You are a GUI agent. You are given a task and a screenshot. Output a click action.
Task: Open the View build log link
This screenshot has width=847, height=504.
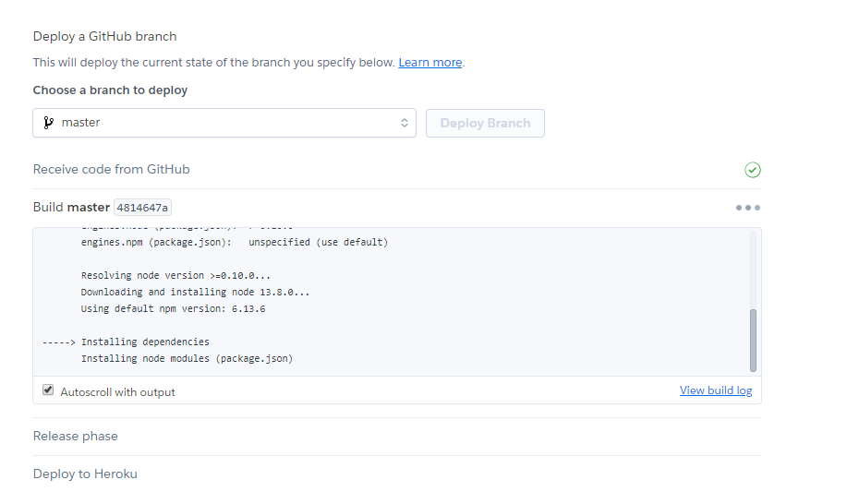716,390
